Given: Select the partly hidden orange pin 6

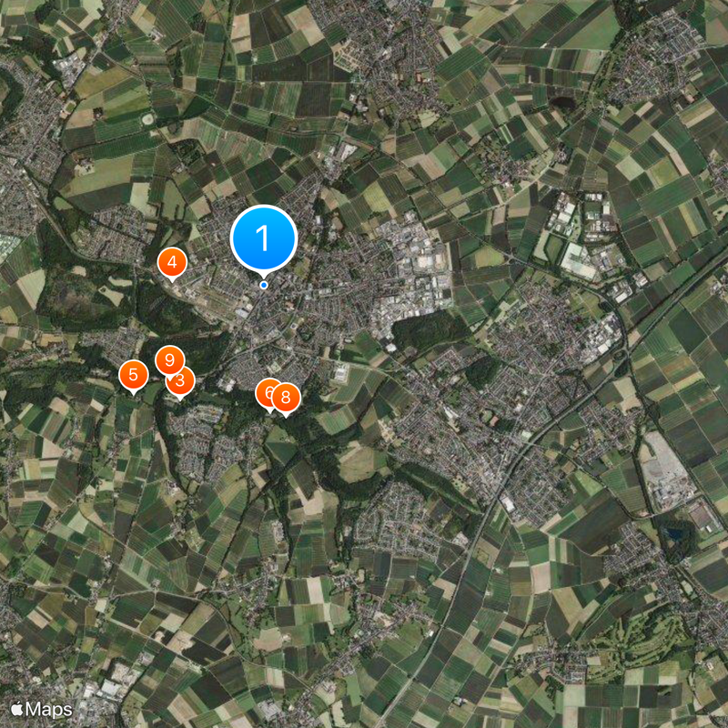Looking at the screenshot, I should 265,394.
